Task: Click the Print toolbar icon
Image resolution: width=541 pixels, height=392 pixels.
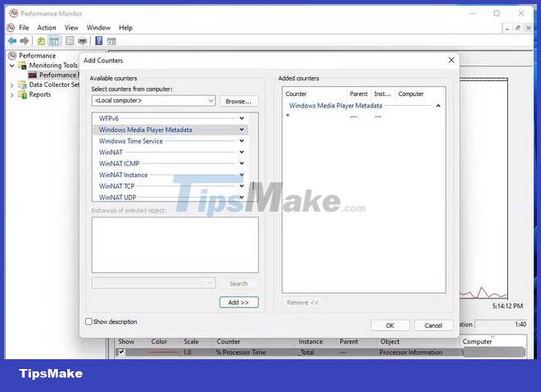Action: [82, 41]
